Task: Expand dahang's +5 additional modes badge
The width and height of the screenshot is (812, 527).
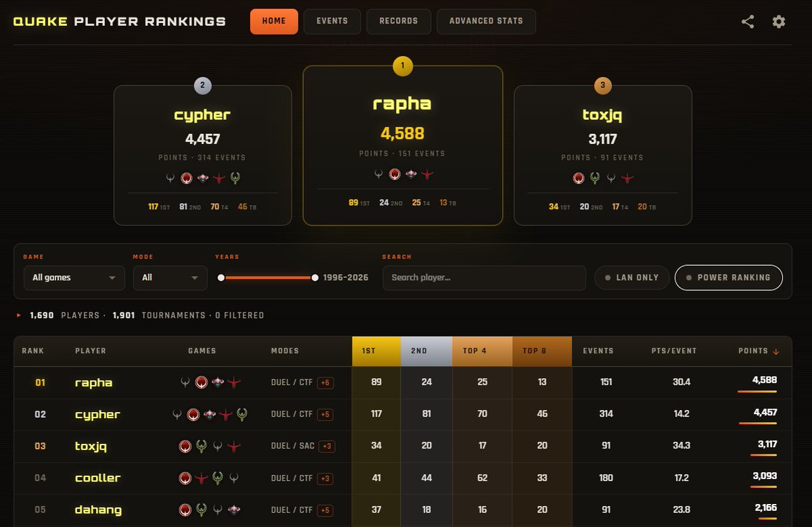Action: 325,510
